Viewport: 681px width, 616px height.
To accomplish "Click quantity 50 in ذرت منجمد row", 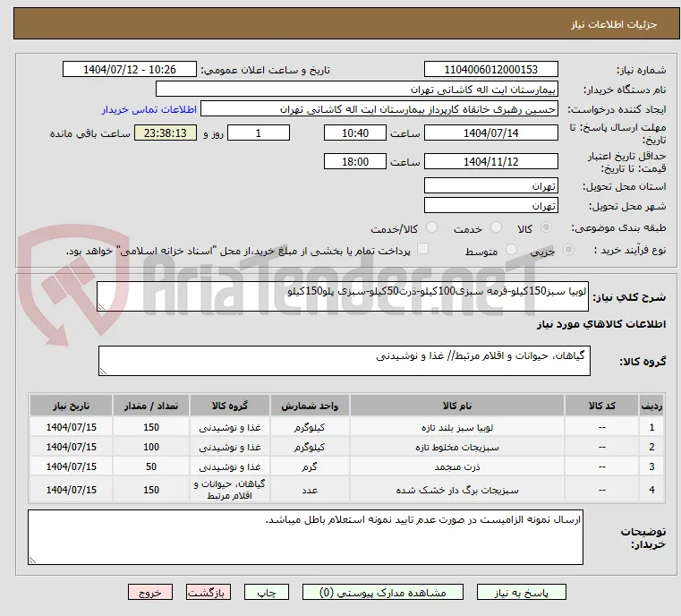I will 151,466.
